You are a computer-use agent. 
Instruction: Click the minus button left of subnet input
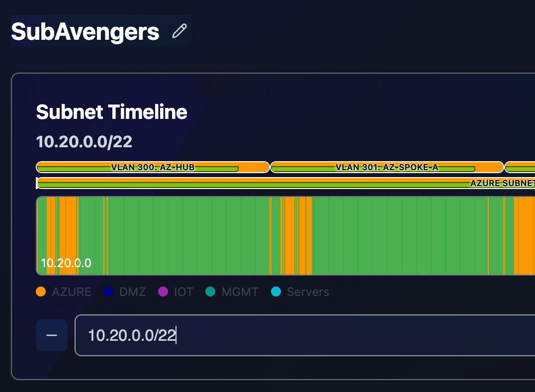52,335
